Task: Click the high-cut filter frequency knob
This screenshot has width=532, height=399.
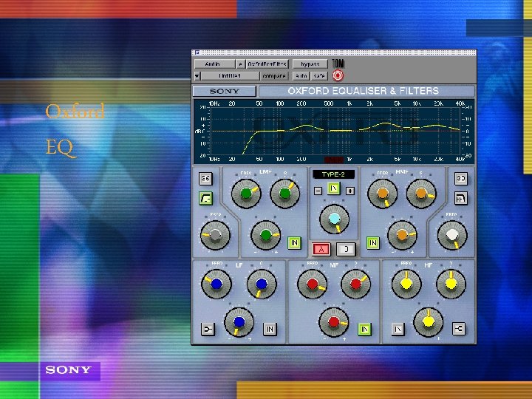Action: click(x=452, y=235)
